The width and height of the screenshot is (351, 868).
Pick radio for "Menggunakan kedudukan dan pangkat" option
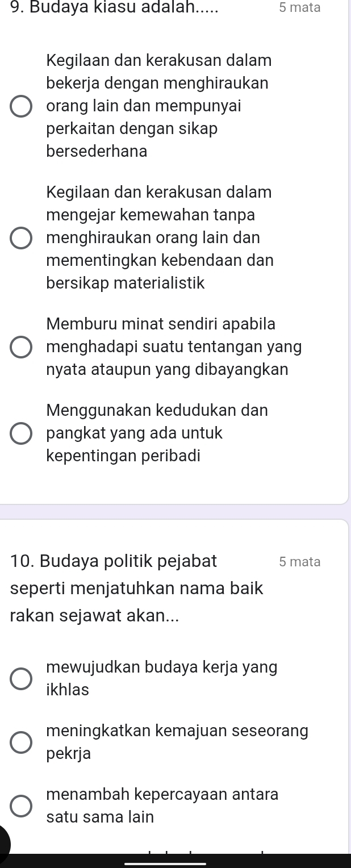click(22, 433)
